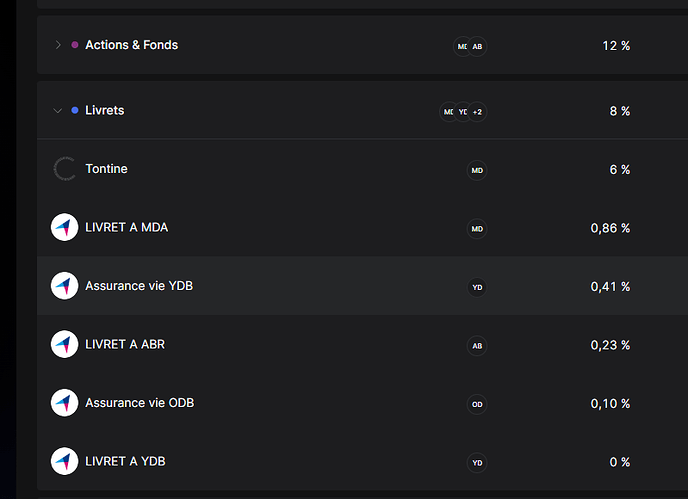
Task: Click the Tontine circular logo icon
Action: pos(64,169)
